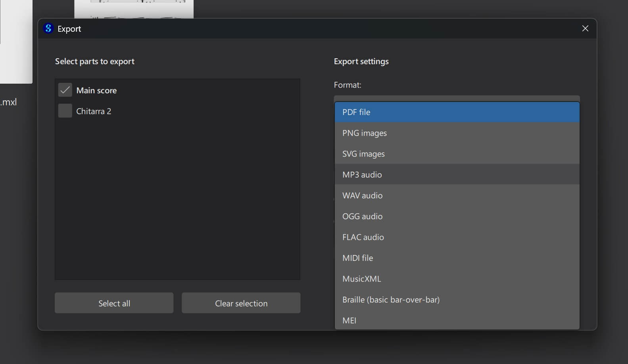Uncheck the Main score checkbox
This screenshot has width=628, height=364.
click(x=65, y=90)
